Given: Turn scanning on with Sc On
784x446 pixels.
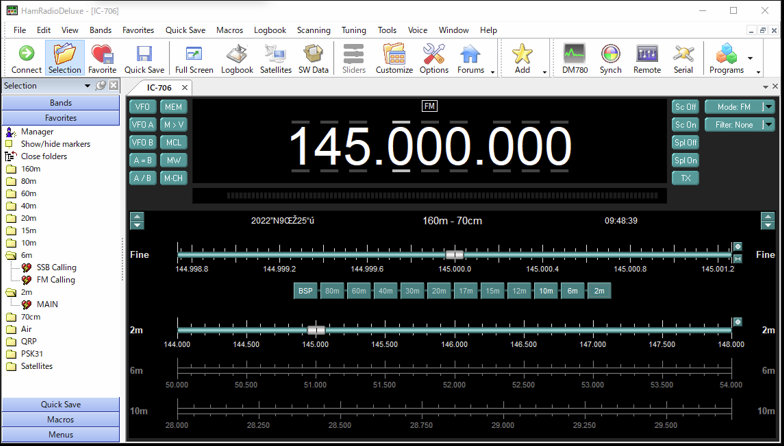Looking at the screenshot, I should click(685, 124).
